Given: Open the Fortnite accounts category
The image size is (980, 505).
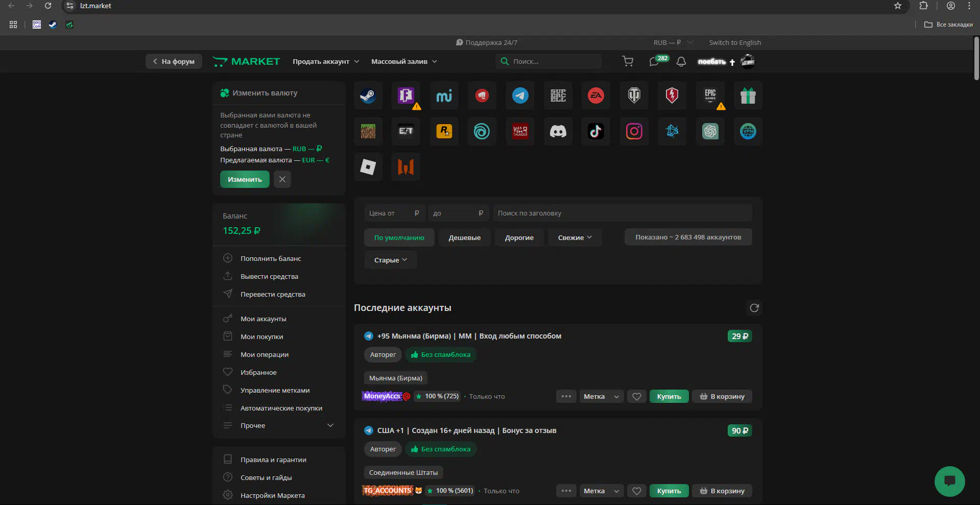Looking at the screenshot, I should click(x=406, y=95).
